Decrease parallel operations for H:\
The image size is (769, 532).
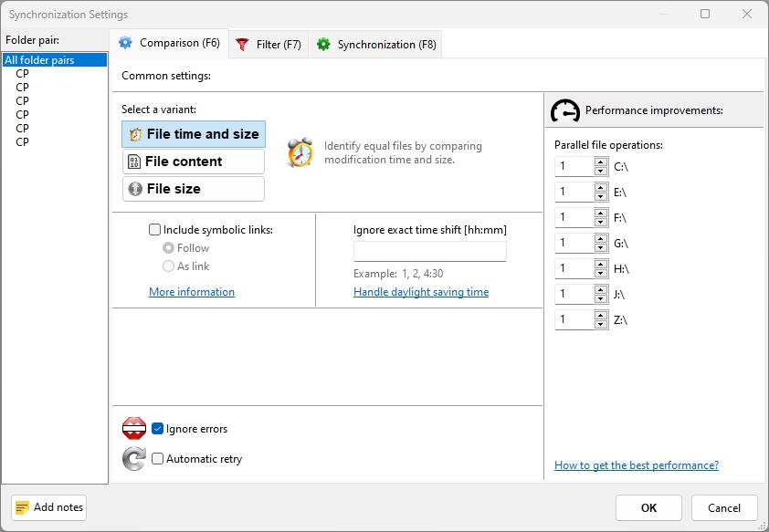[x=601, y=273]
